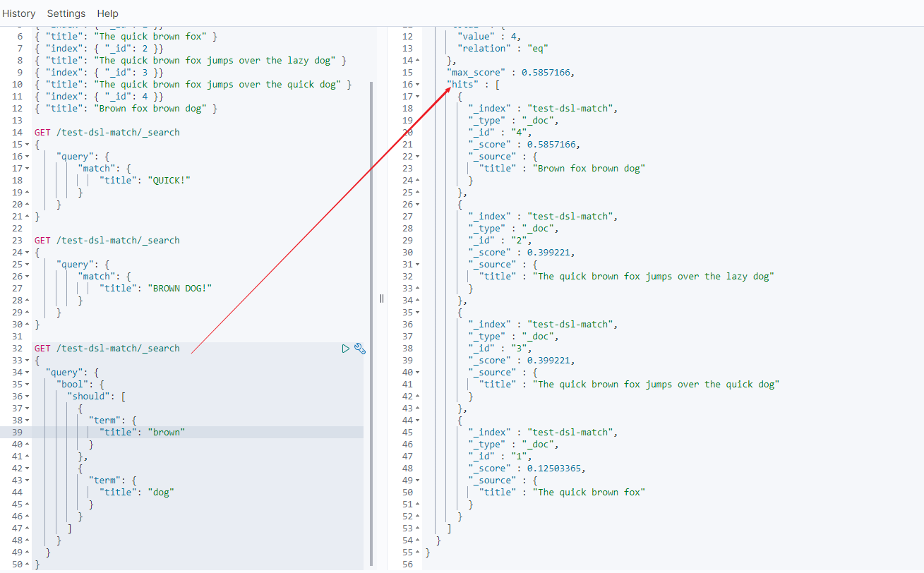Open the History tab
The height and width of the screenshot is (573, 924).
tap(19, 13)
